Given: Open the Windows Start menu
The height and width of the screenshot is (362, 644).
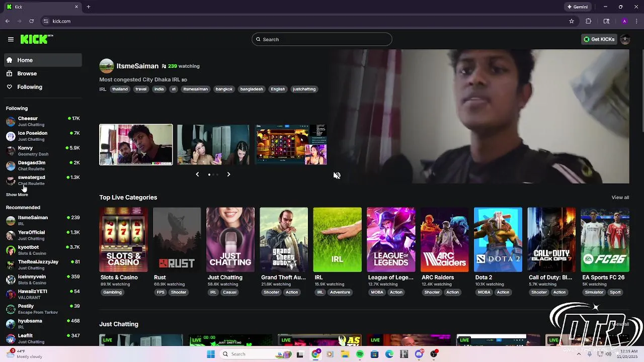Looking at the screenshot, I should pos(211,354).
